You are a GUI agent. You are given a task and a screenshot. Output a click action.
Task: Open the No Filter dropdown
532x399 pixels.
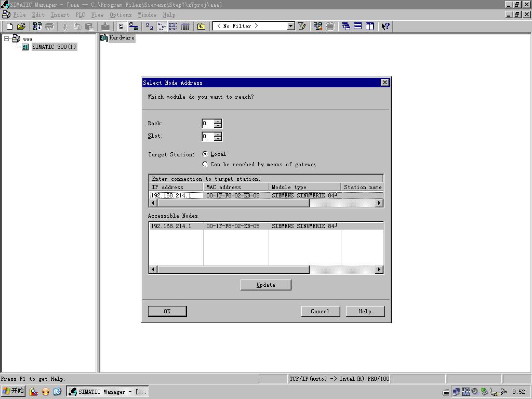coord(290,26)
